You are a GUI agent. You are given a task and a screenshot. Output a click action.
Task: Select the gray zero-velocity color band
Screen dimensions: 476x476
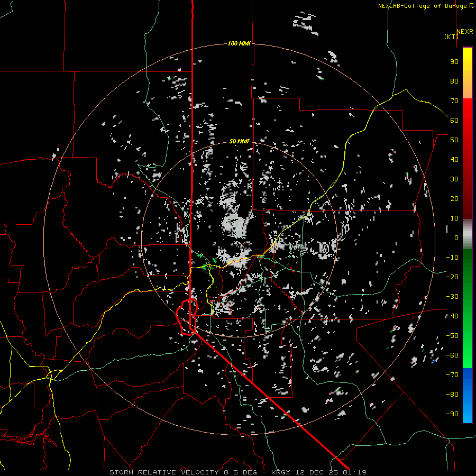pos(467,234)
